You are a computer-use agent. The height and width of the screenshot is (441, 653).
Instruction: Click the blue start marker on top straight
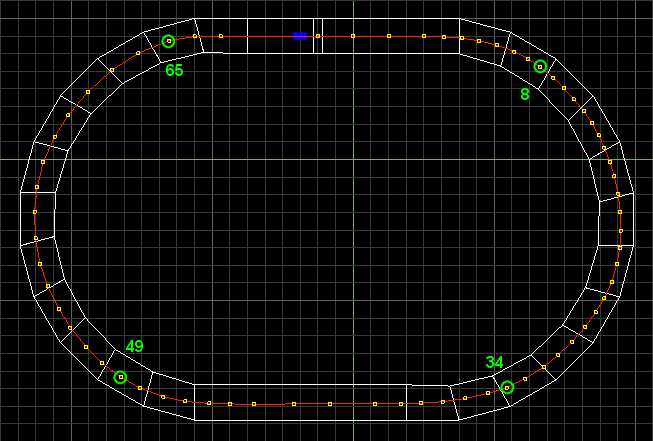pos(300,36)
